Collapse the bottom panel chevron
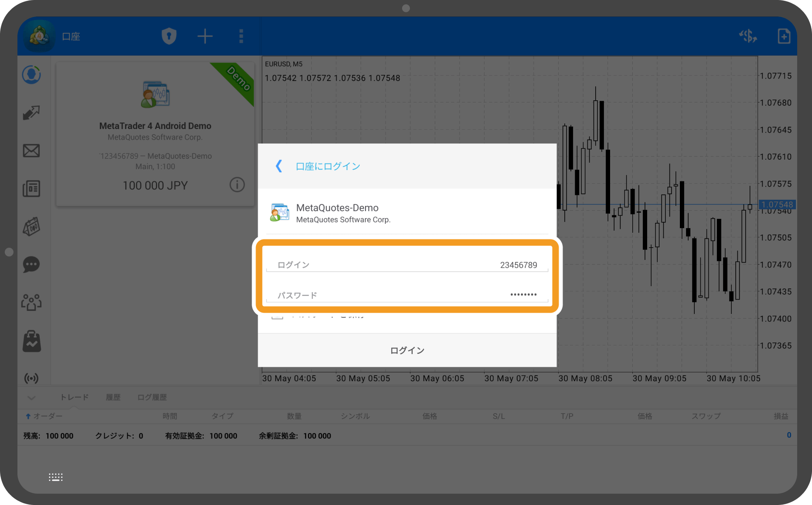This screenshot has height=505, width=812. coord(31,398)
